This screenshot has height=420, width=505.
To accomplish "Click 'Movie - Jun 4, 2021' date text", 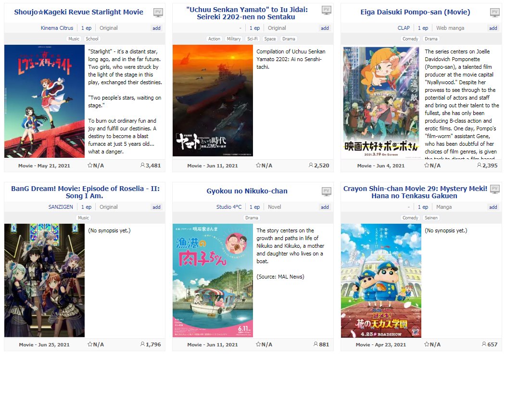I will (x=381, y=165).
